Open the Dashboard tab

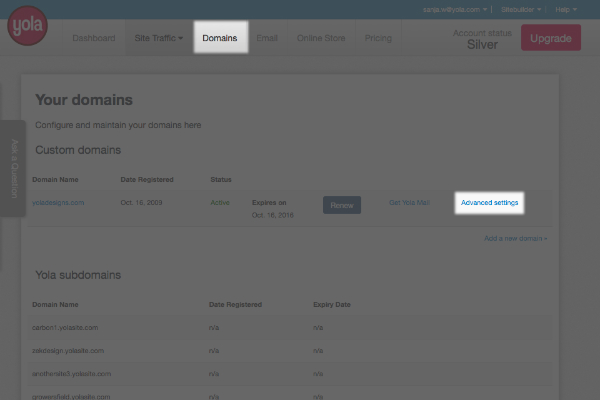point(94,38)
